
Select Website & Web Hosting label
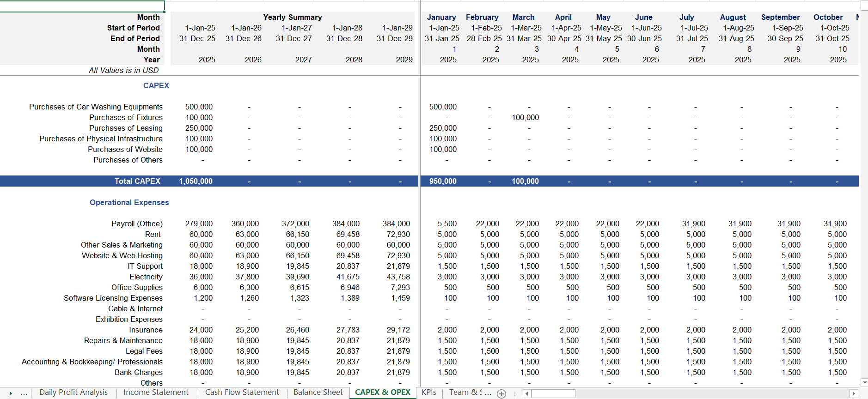pos(122,255)
